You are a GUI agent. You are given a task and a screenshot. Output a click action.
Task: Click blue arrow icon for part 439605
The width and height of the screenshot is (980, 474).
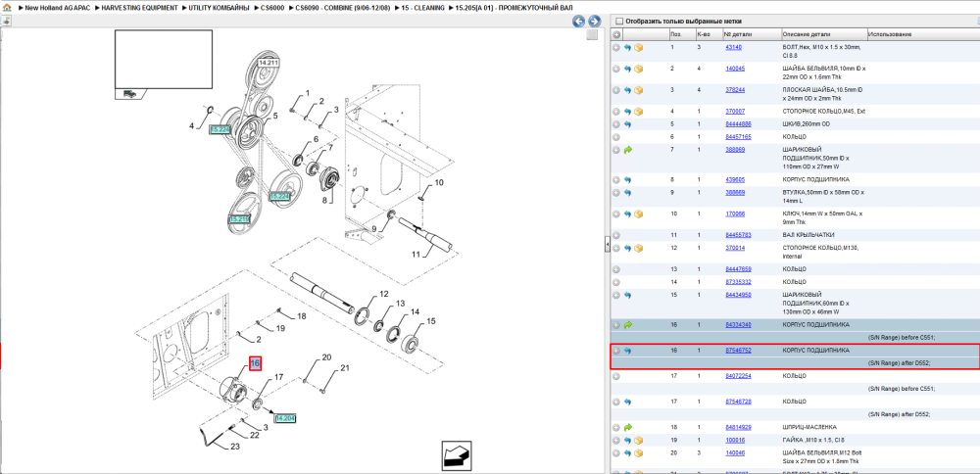click(x=627, y=180)
